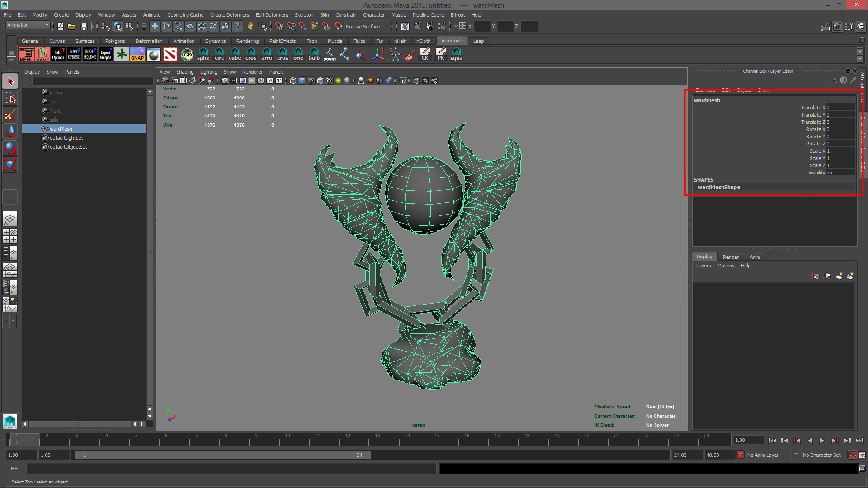Click the SNAP shelf icon
Viewport: 868px width, 488px height.
point(137,55)
